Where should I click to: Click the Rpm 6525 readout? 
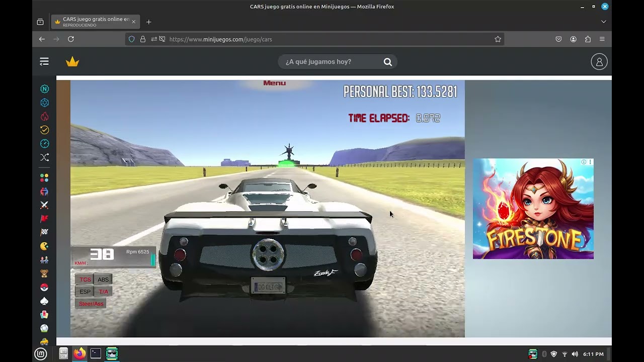tap(137, 252)
